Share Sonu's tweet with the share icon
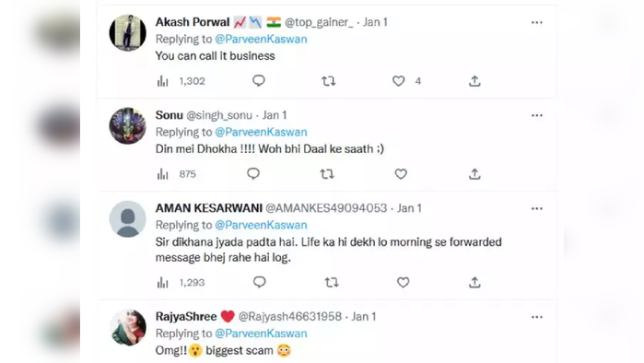 [x=474, y=174]
